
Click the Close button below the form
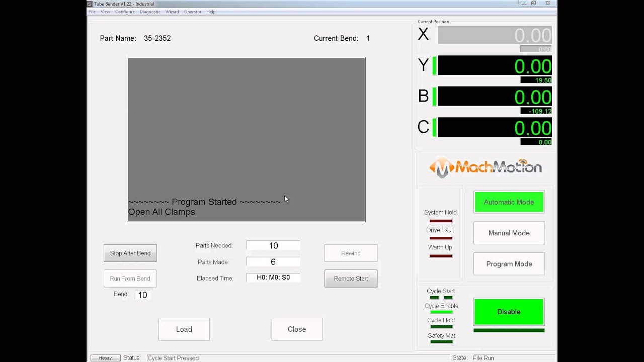[297, 329]
